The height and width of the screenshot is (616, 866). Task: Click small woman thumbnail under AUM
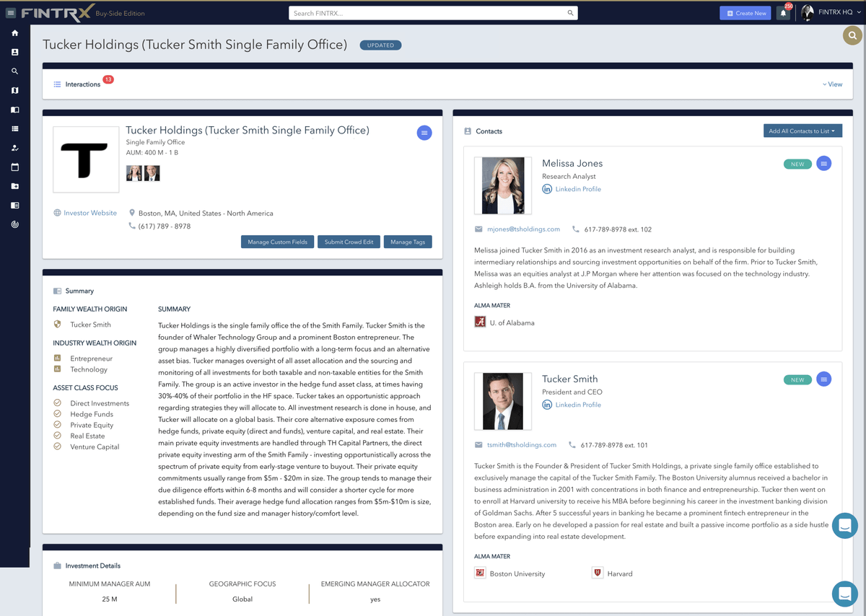pos(134,173)
